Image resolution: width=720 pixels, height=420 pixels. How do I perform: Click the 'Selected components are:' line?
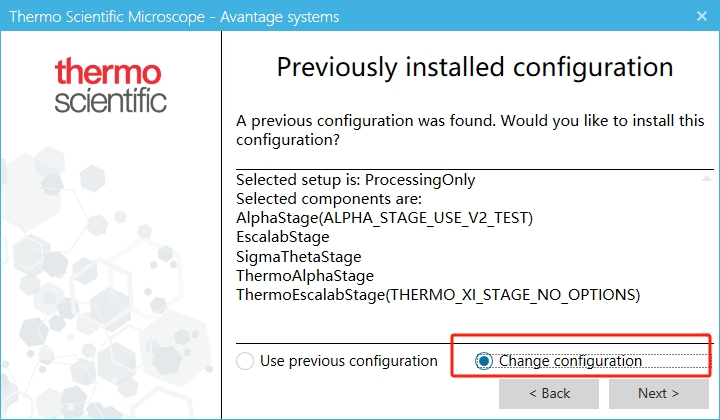coord(329,199)
